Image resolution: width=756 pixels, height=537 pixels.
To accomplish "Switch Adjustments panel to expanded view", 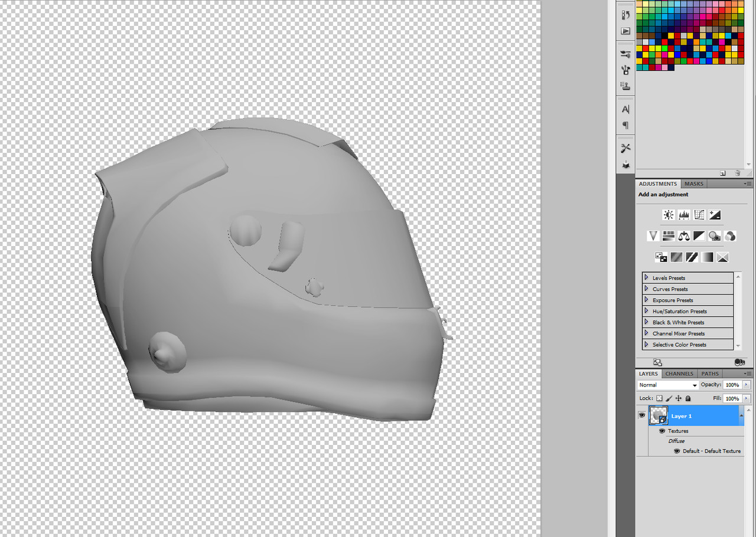I will point(657,362).
